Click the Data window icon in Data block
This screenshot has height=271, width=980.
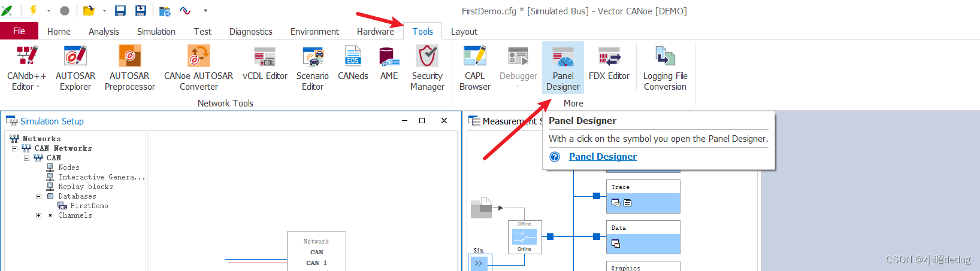click(x=616, y=243)
